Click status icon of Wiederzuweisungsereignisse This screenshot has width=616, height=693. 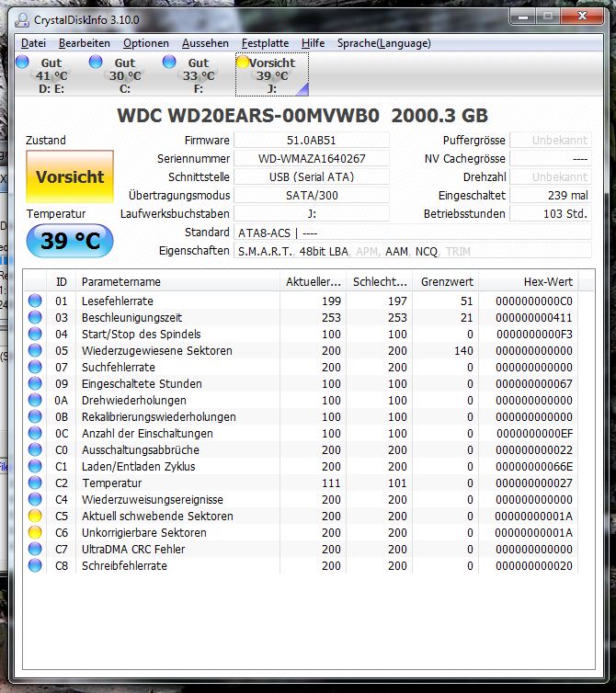35,499
